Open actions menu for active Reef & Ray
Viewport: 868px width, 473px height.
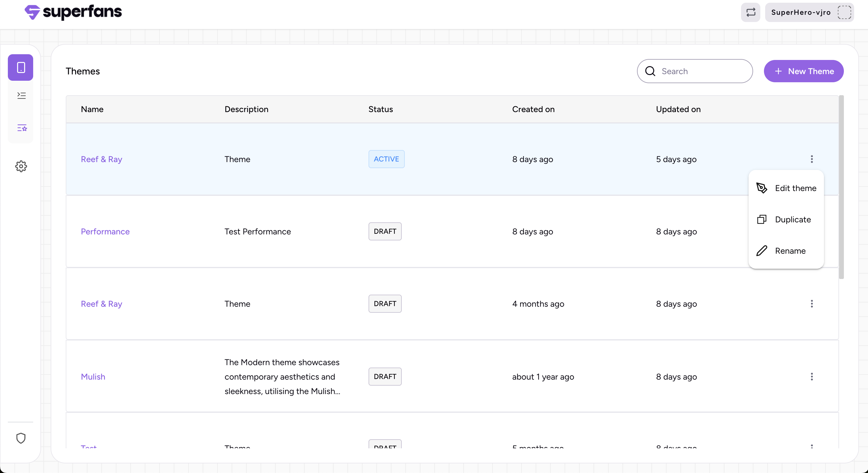pyautogui.click(x=811, y=159)
